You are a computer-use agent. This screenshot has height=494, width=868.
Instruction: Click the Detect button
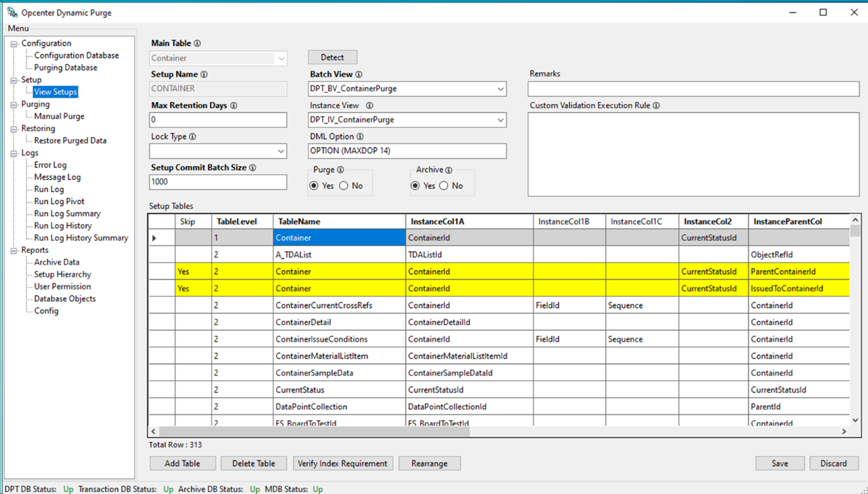332,57
